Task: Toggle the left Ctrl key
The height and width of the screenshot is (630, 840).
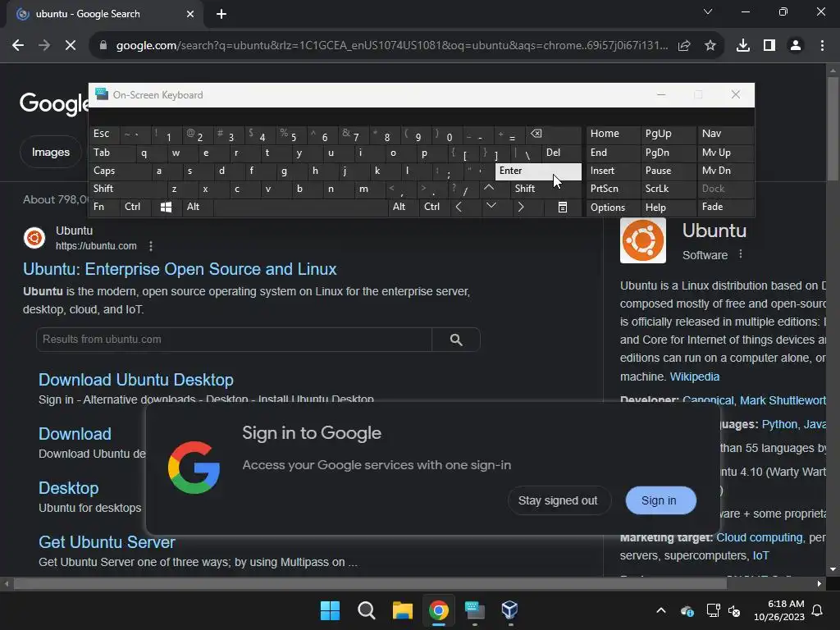Action: tap(135, 207)
